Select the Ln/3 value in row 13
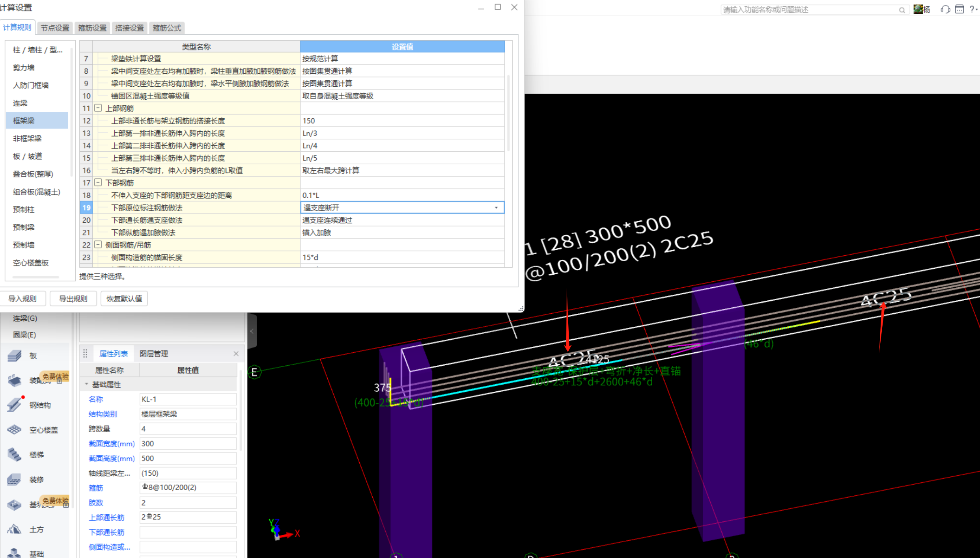The height and width of the screenshot is (558, 980). (x=402, y=133)
